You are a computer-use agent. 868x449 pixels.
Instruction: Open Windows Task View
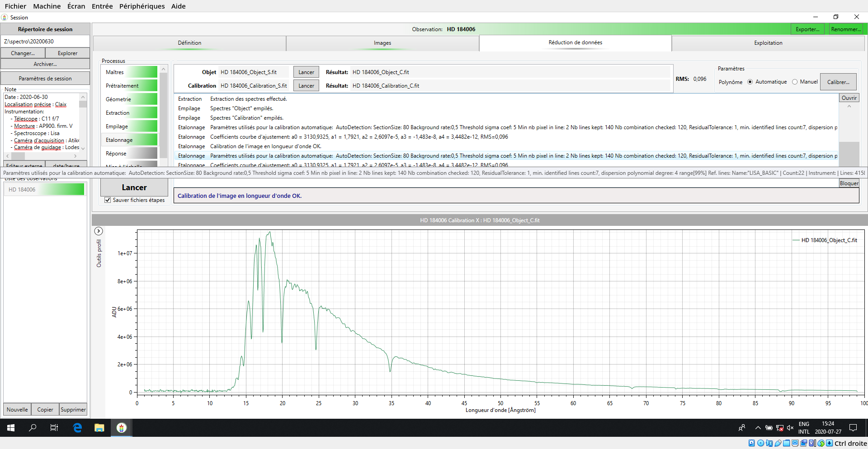(54, 428)
